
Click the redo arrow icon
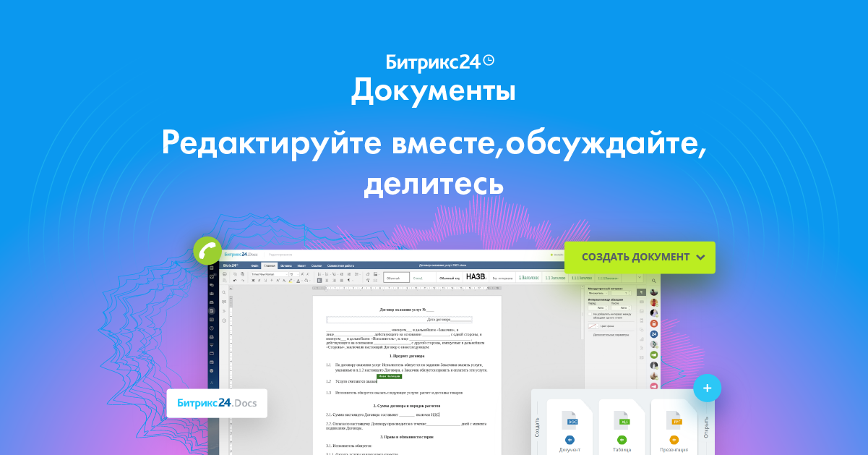pyautogui.click(x=243, y=281)
